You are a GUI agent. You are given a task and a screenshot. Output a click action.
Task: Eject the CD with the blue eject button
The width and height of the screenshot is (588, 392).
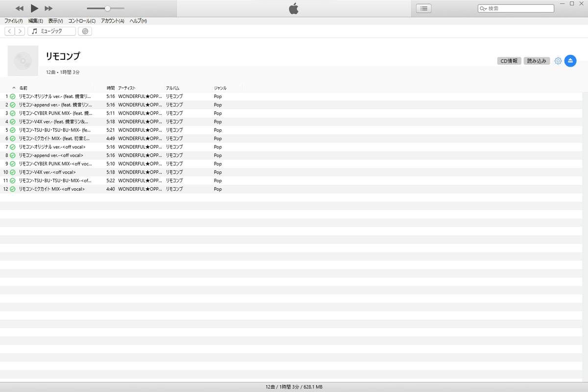click(x=570, y=61)
